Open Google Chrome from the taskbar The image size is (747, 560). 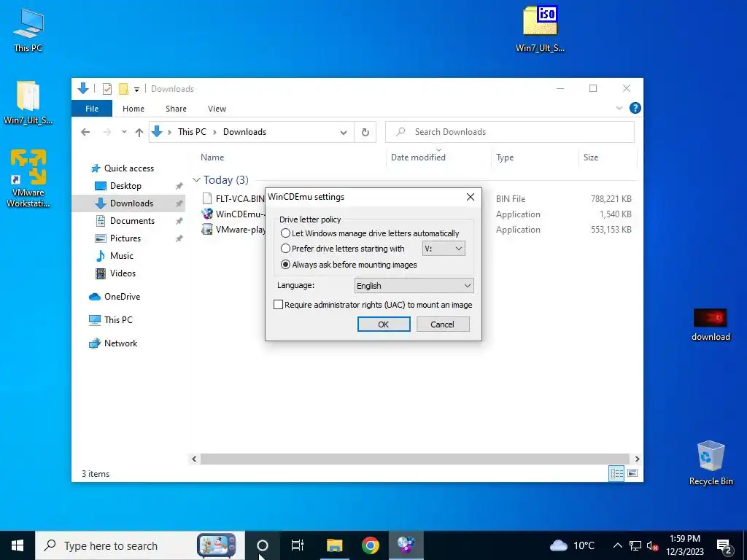click(x=370, y=545)
